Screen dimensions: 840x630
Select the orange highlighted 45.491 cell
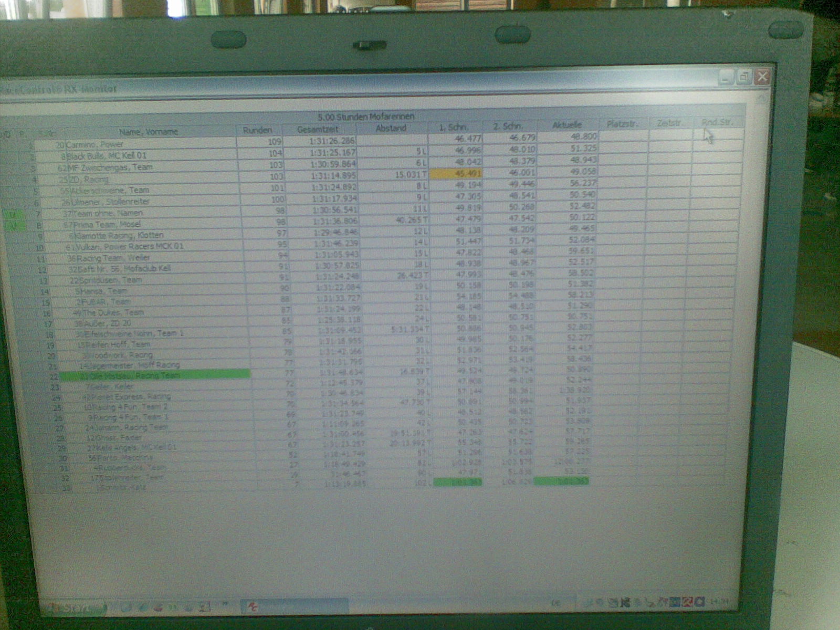(455, 173)
